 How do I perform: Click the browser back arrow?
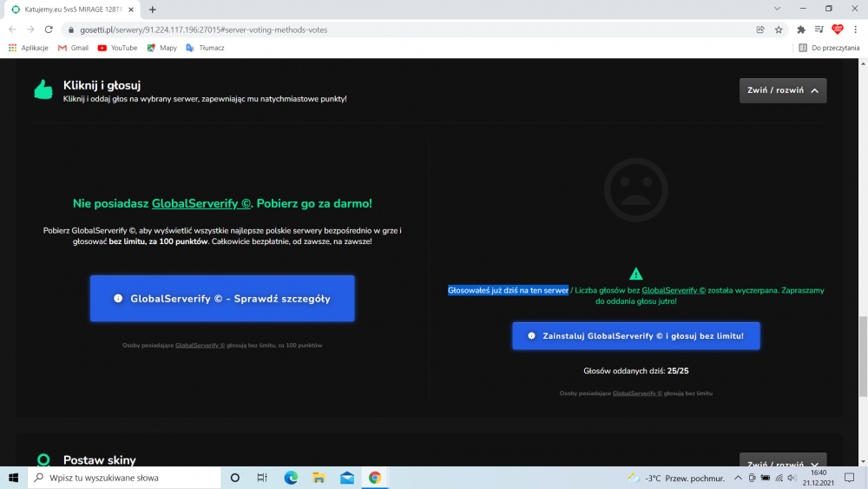pyautogui.click(x=12, y=30)
